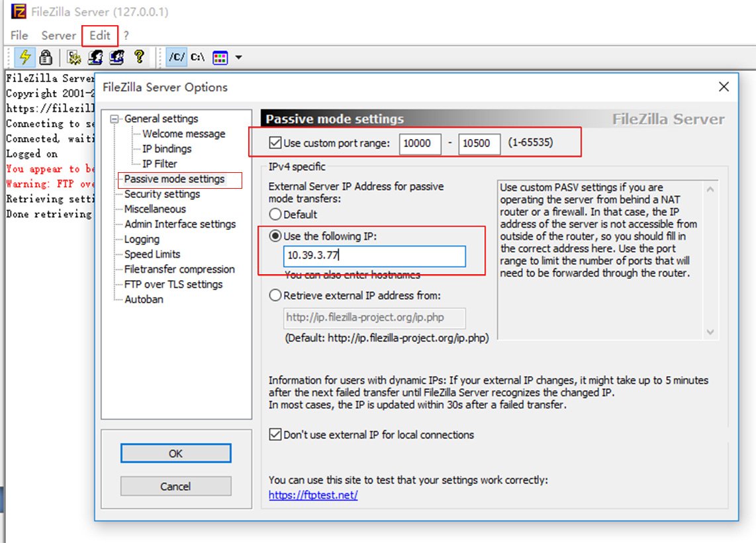Open the Server menu
This screenshot has height=543, width=756.
coord(58,35)
